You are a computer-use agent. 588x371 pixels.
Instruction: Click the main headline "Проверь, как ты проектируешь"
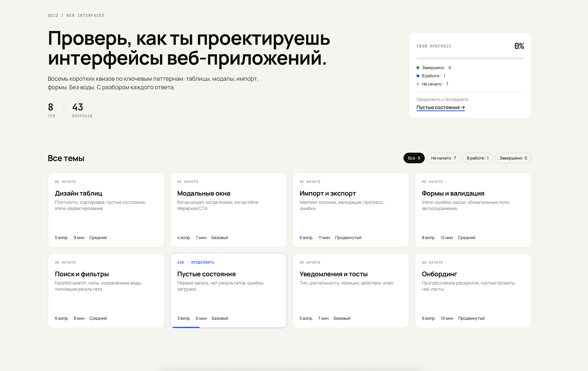click(x=189, y=38)
